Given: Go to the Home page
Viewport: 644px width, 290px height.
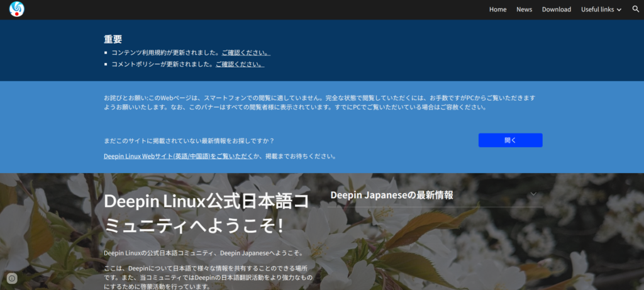Looking at the screenshot, I should 497,9.
